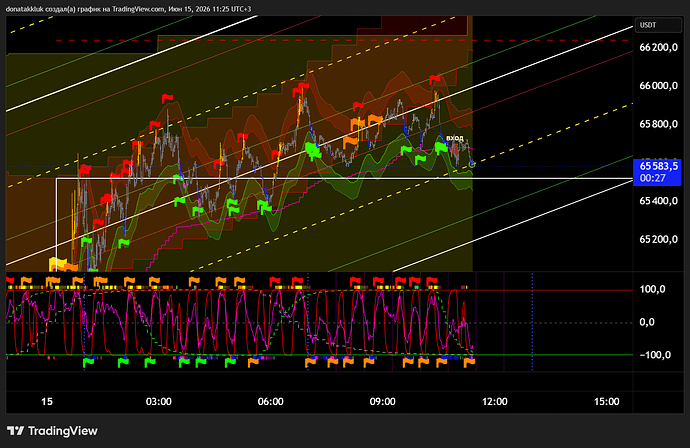The image size is (690, 448).
Task: Select the 12:00 time axis label
Action: (x=495, y=401)
